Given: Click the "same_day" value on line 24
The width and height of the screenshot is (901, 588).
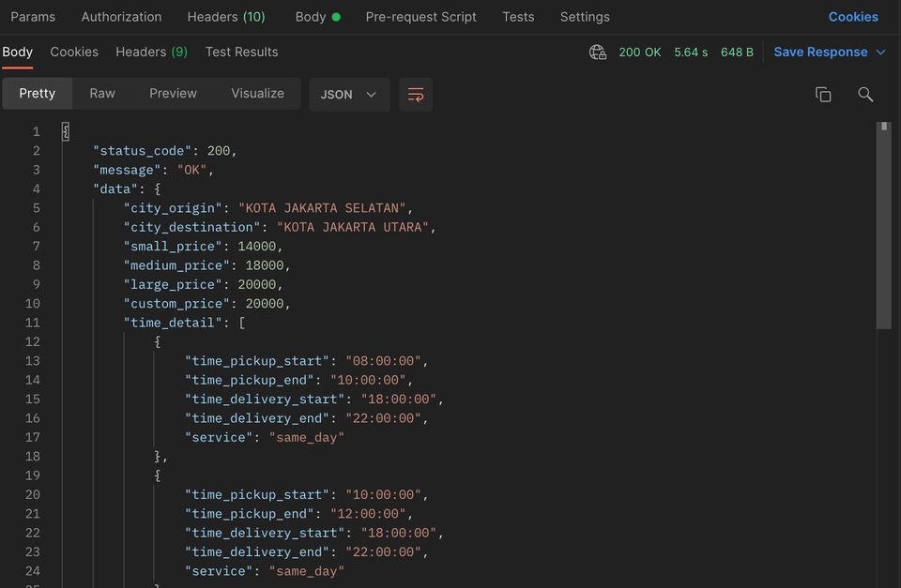Looking at the screenshot, I should pos(307,571).
